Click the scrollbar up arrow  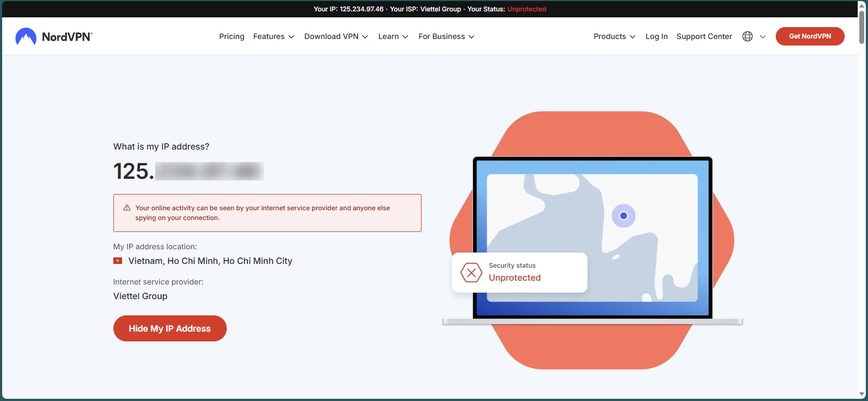[862, 5]
